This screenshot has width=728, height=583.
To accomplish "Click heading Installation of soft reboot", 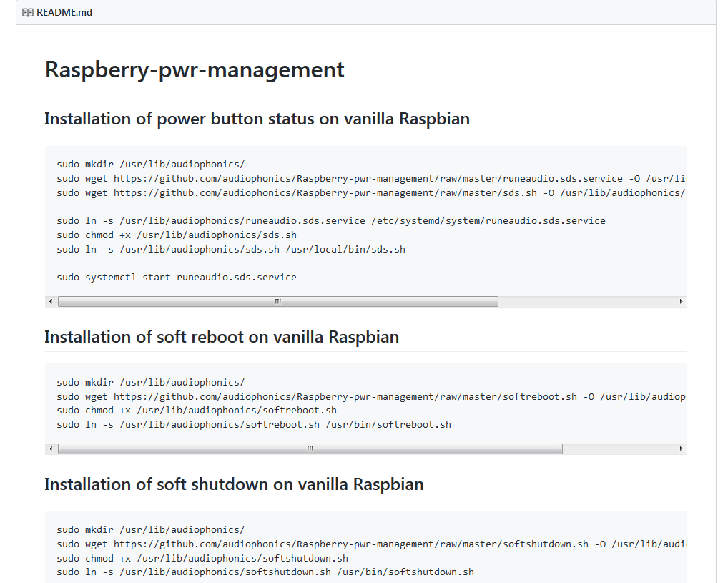I will pos(222,337).
